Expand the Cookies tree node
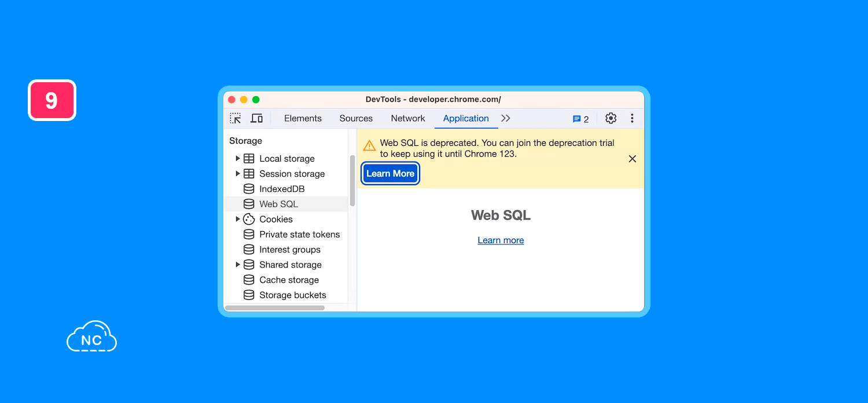Image resolution: width=868 pixels, height=403 pixels. (237, 219)
